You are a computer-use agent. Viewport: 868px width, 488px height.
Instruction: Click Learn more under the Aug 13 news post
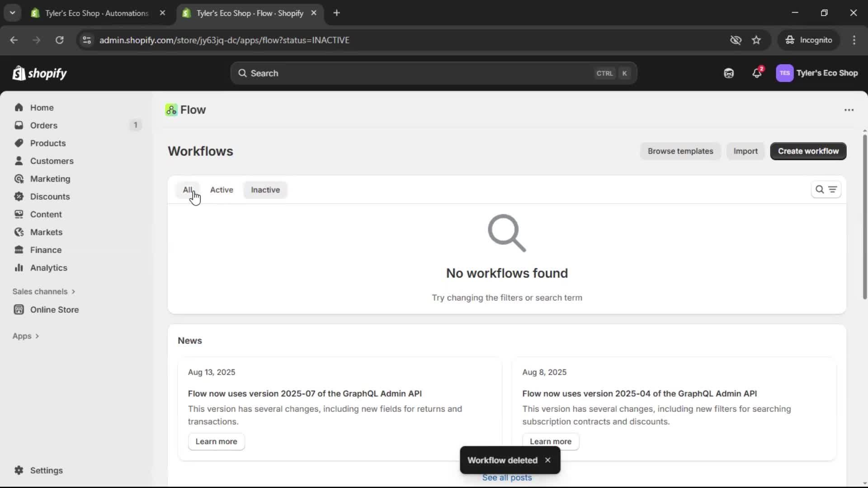point(217,441)
